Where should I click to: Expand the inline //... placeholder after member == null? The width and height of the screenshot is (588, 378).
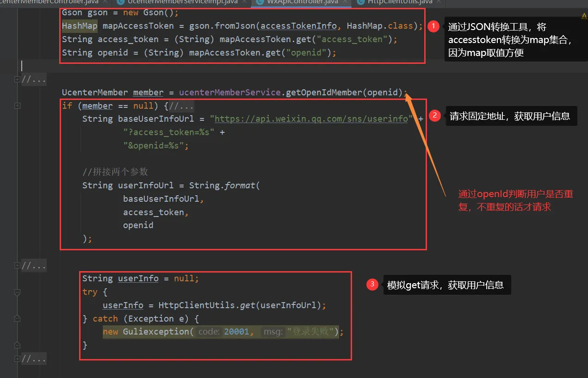coord(182,106)
